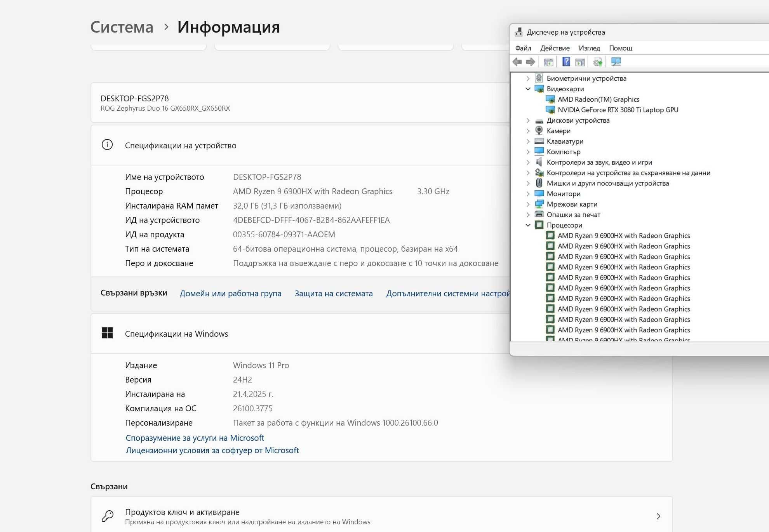Click the 32,0 ГБ RAM value
The image size is (769, 532).
click(287, 206)
